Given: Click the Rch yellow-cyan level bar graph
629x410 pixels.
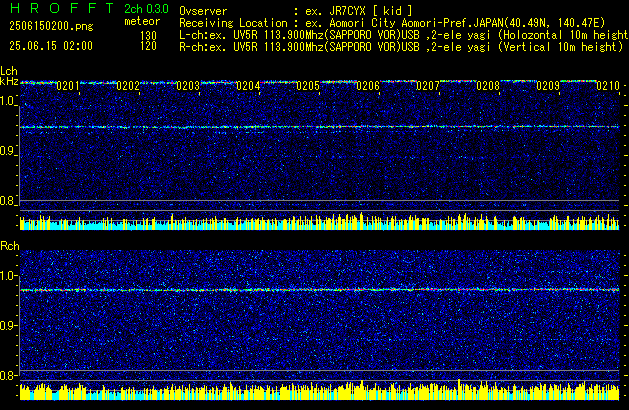Looking at the screenshot, I should pyautogui.click(x=320, y=390).
